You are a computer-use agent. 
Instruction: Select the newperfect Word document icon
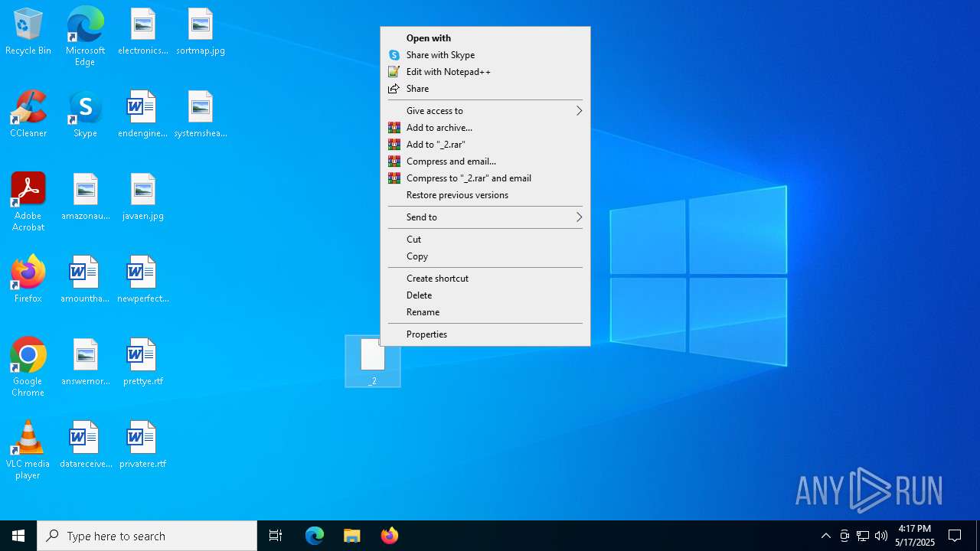(x=142, y=280)
